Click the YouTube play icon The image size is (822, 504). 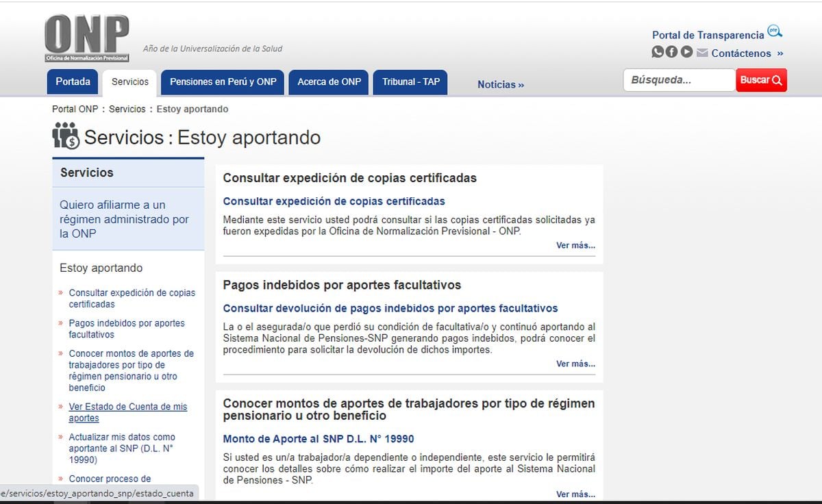(x=686, y=52)
